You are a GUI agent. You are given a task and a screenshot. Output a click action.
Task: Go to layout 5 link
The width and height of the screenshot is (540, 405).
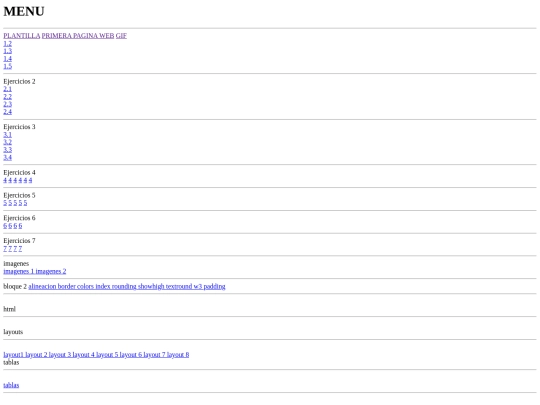pyautogui.click(x=107, y=355)
